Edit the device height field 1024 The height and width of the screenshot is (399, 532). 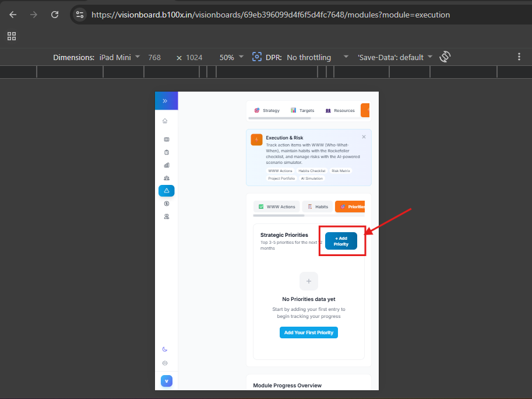tap(194, 57)
